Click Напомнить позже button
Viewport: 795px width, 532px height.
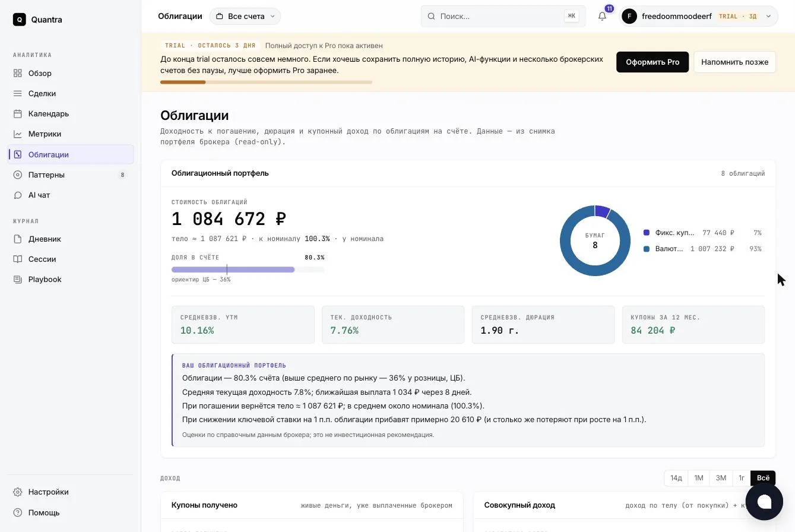[734, 62]
